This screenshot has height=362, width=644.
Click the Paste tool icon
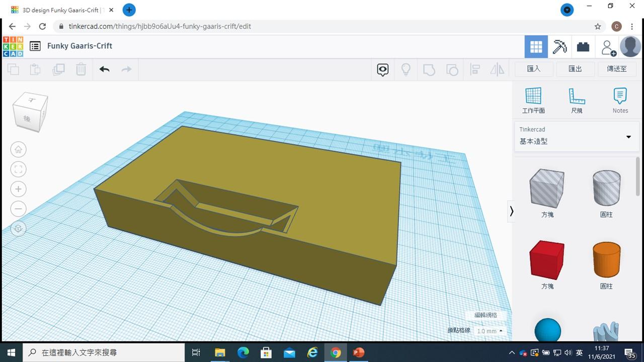coord(35,69)
